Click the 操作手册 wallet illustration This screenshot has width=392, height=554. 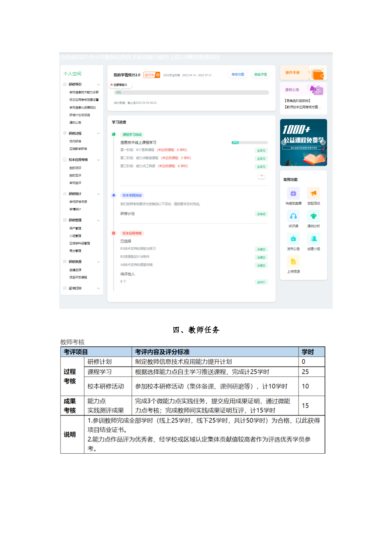pyautogui.click(x=318, y=74)
